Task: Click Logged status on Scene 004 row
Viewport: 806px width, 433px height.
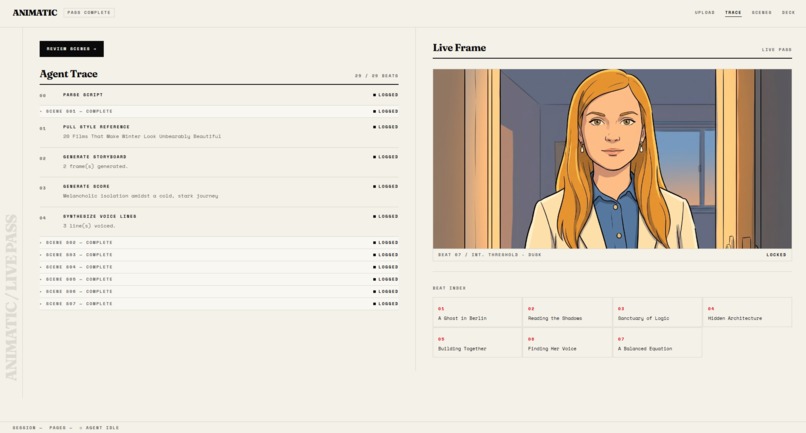Action: (x=386, y=267)
